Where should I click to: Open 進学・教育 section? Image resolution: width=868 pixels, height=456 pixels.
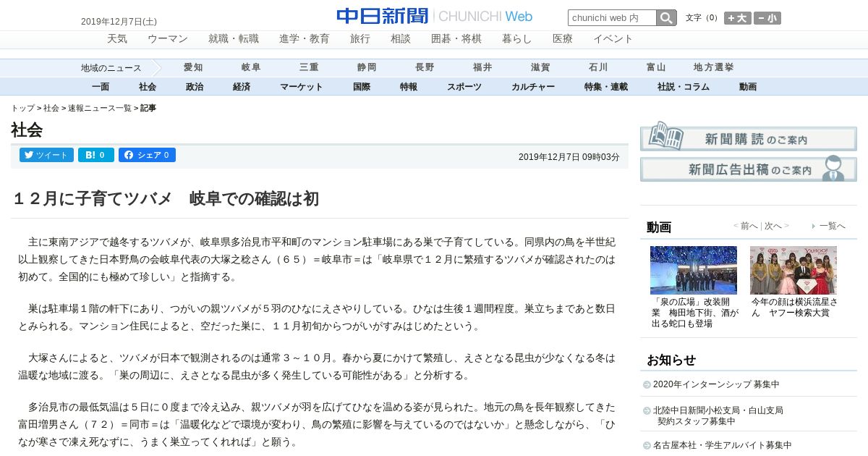[x=305, y=39]
